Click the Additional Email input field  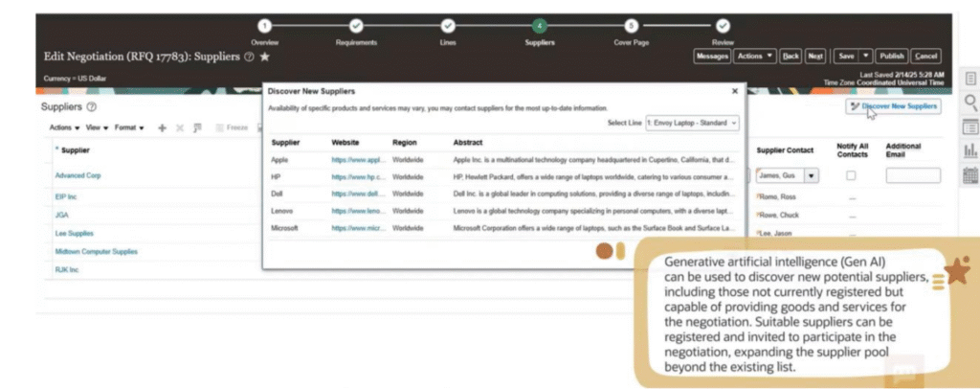coord(913,175)
